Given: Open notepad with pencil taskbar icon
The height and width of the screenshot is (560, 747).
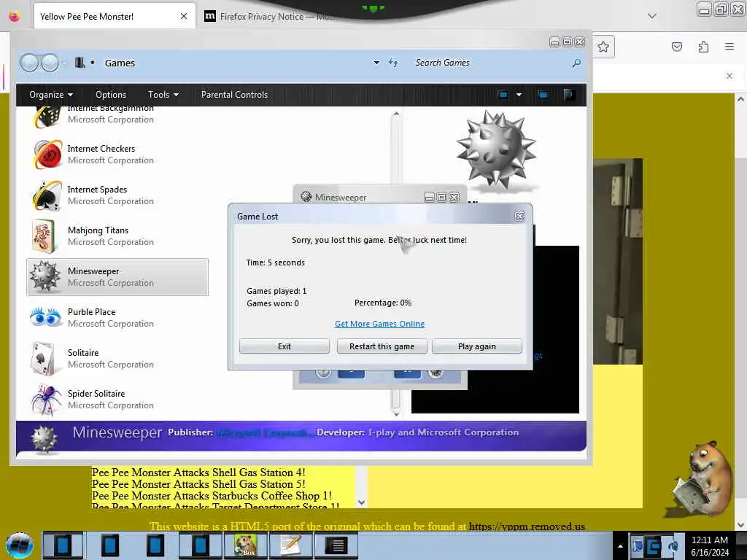Looking at the screenshot, I should point(290,545).
